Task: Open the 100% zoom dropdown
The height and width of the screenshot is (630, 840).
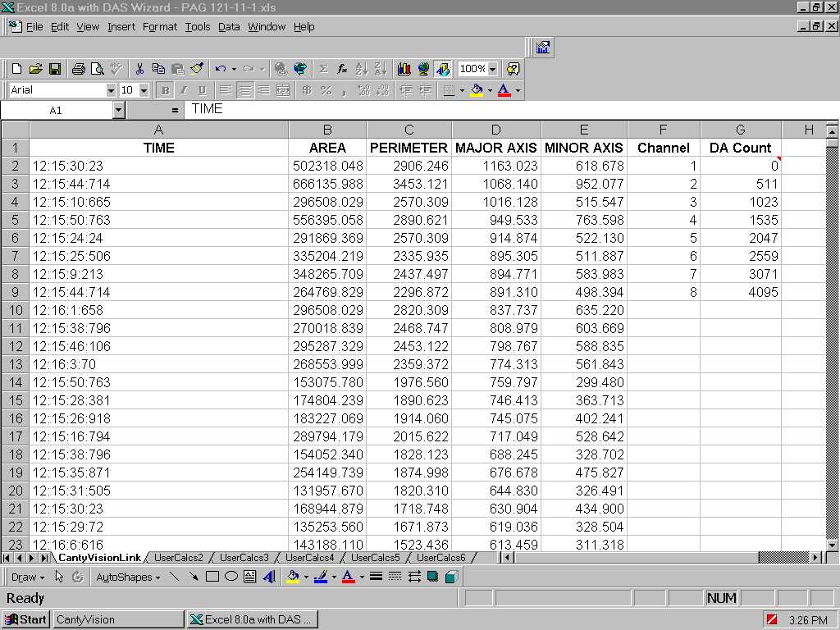Action: tap(492, 69)
